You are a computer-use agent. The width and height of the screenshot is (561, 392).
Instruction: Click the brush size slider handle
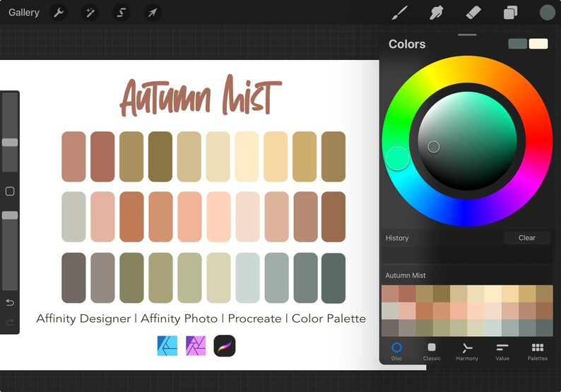[10, 143]
